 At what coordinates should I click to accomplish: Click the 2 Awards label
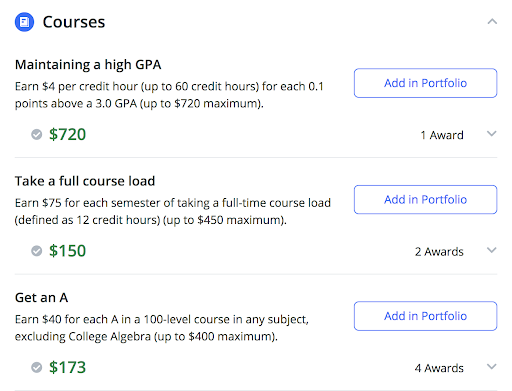(439, 252)
